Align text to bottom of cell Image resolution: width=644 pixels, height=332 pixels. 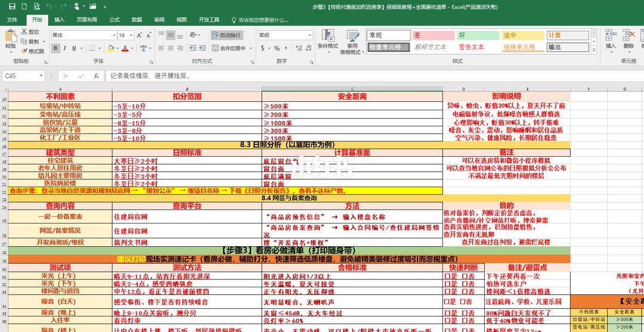point(180,35)
